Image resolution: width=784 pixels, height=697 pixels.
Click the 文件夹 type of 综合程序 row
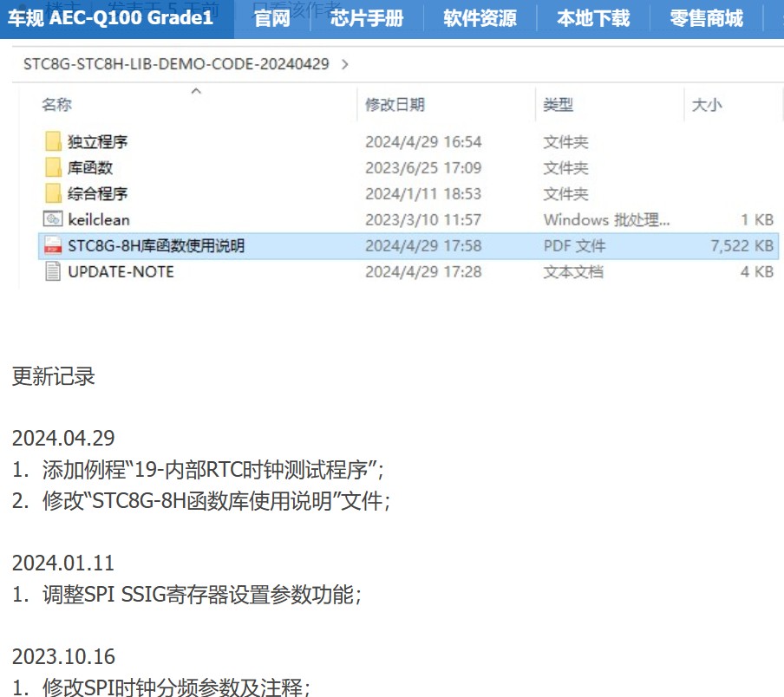565,194
